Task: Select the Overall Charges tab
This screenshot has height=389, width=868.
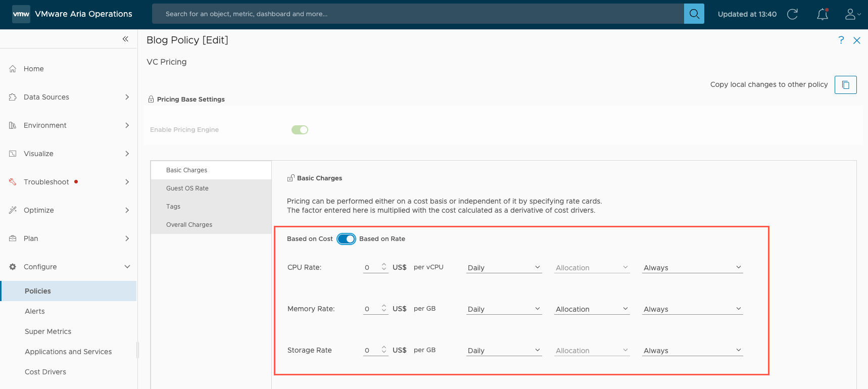Action: coord(189,225)
